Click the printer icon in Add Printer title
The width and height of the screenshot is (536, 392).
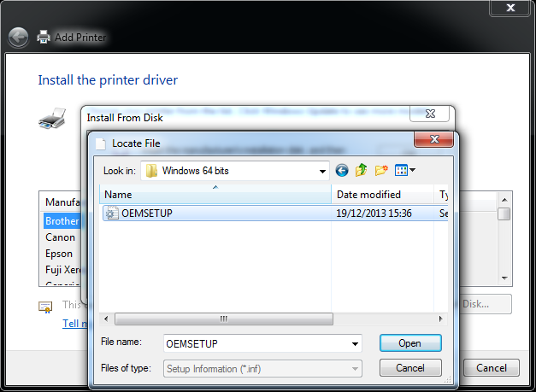(43, 37)
